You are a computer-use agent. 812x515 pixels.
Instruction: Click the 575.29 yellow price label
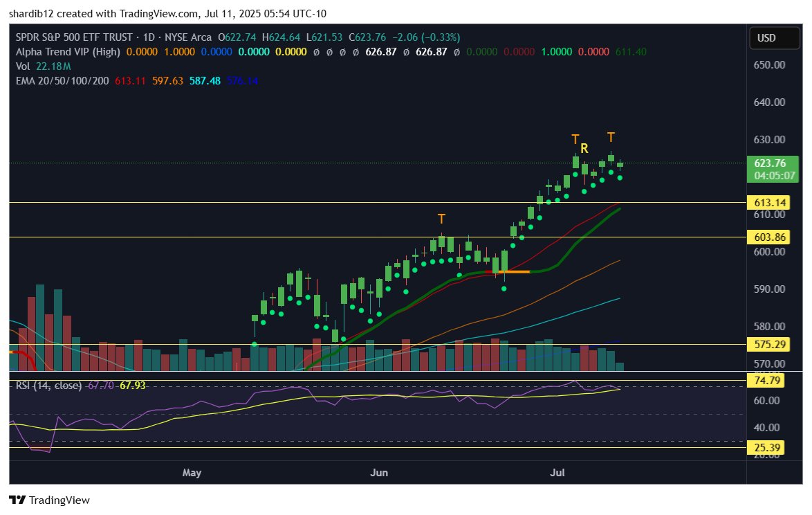pyautogui.click(x=770, y=345)
